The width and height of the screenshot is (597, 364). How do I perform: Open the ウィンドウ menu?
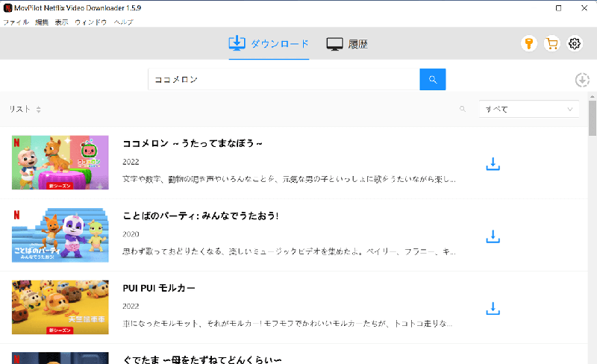point(91,22)
